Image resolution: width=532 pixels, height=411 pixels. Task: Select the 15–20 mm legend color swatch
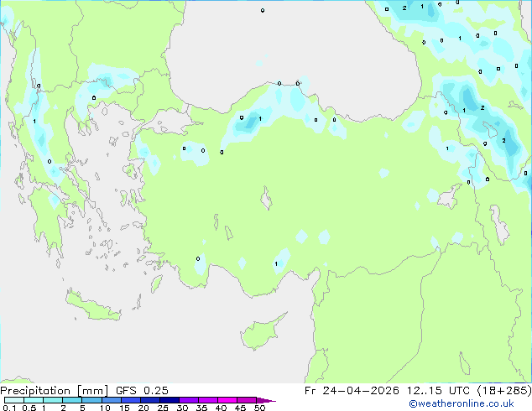coord(130,400)
